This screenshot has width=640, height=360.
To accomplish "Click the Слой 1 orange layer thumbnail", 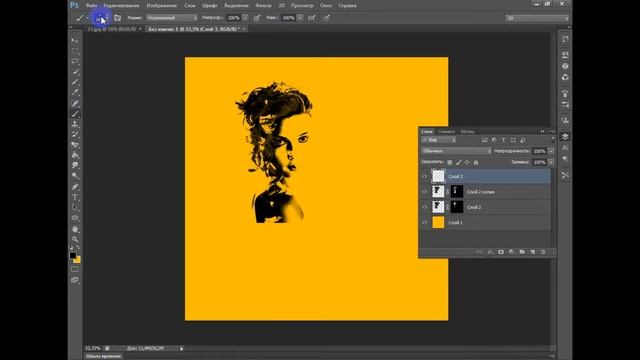I will pos(438,222).
